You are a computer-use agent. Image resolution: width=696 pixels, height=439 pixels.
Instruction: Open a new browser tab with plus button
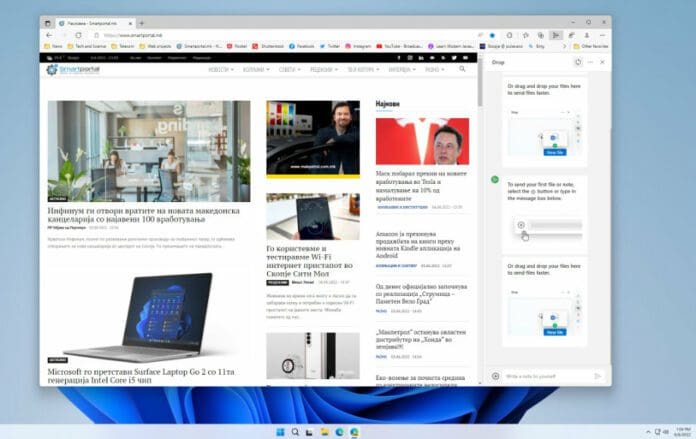click(140, 22)
